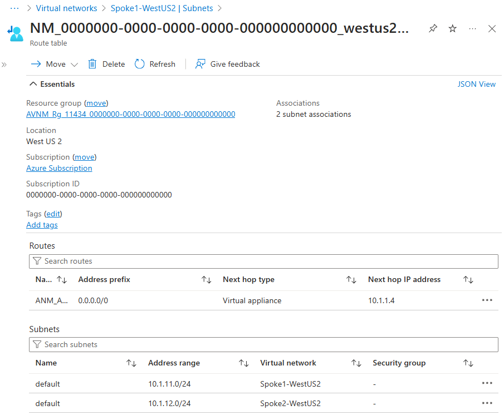Select default subnet in 10.1.11.0/24 row
This screenshot has width=504, height=420.
[x=47, y=384]
